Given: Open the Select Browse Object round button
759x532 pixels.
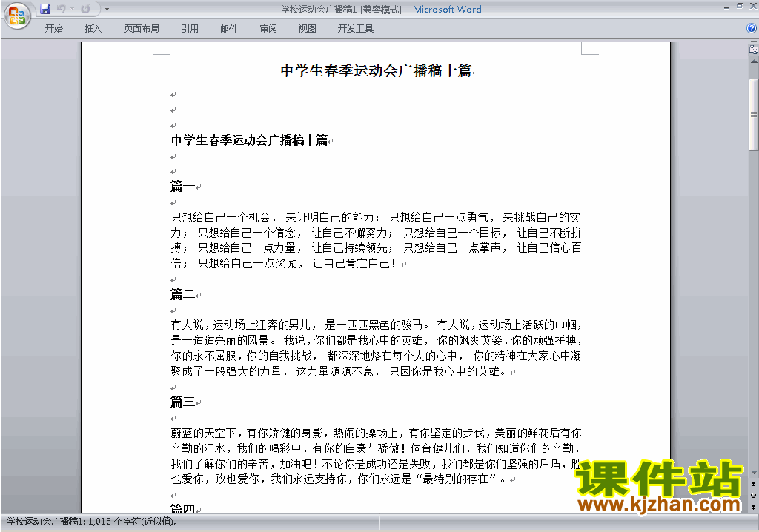Looking at the screenshot, I should 754,495.
